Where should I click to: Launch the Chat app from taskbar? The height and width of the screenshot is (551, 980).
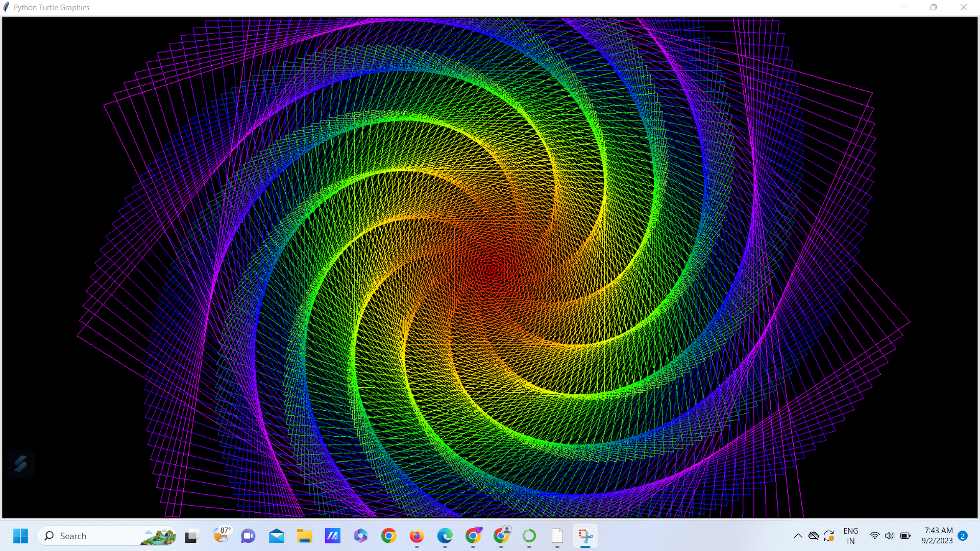point(249,536)
